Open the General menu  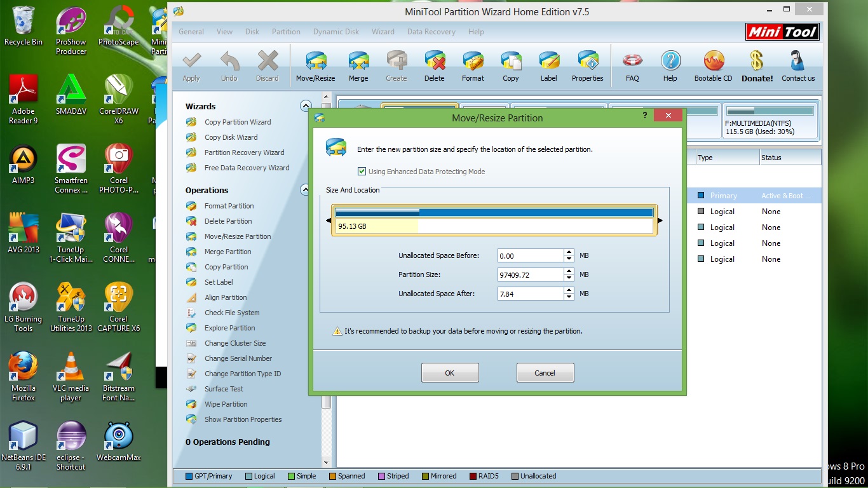191,32
